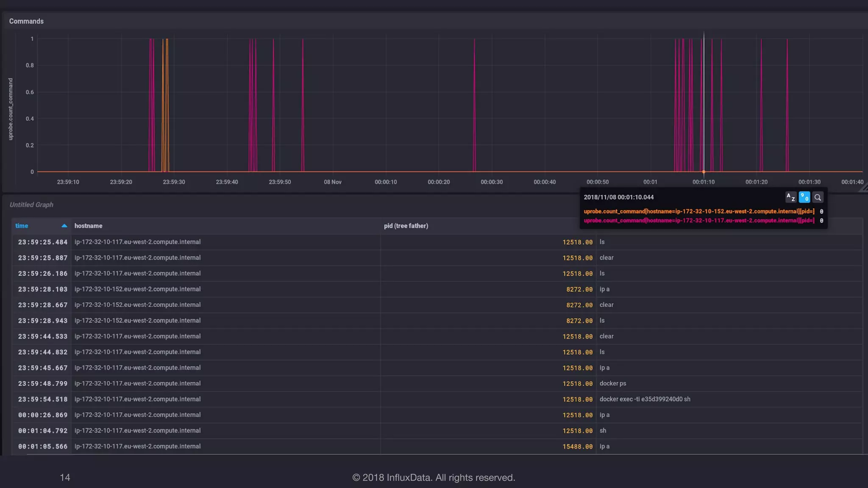The image size is (868, 488).
Task: Click pid 8272.00 in 'ip a' row
Action: pyautogui.click(x=579, y=289)
